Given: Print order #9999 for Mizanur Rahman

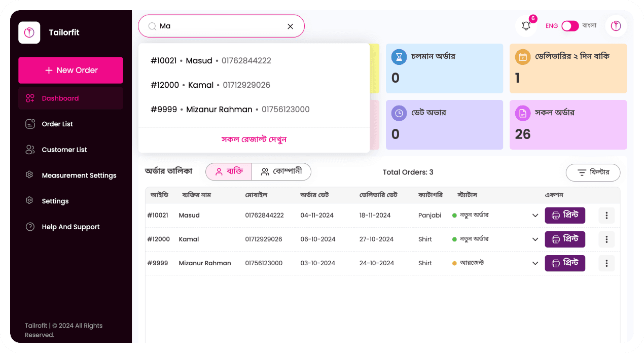Looking at the screenshot, I should coord(565,263).
